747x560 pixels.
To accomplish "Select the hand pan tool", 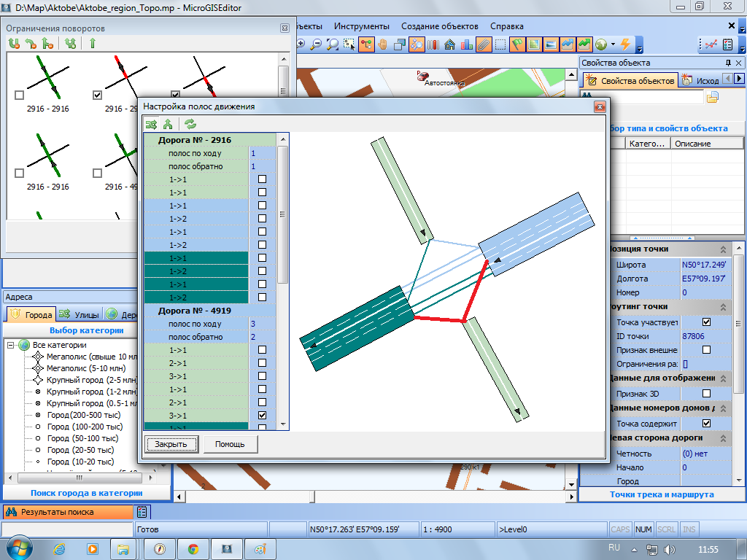I will tap(382, 44).
